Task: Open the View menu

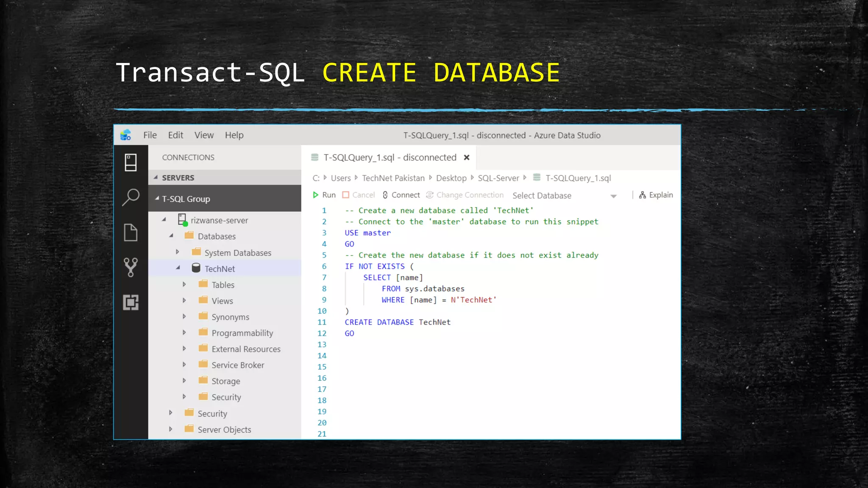Action: tap(204, 135)
